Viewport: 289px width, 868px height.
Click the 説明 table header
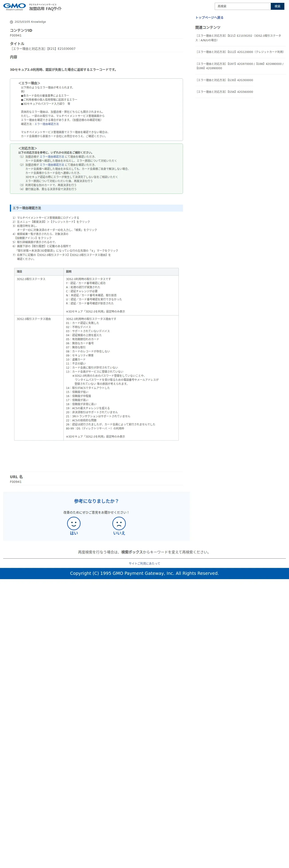click(x=121, y=272)
